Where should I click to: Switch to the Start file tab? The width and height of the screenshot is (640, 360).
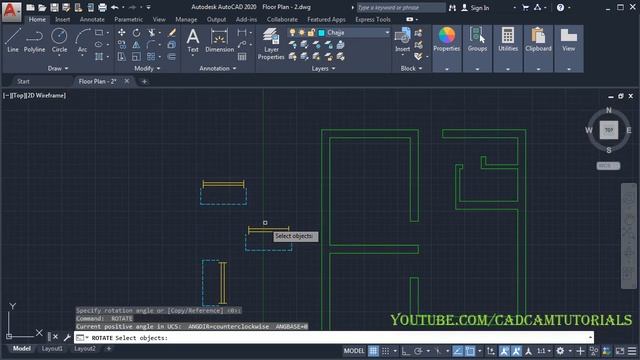tap(23, 81)
